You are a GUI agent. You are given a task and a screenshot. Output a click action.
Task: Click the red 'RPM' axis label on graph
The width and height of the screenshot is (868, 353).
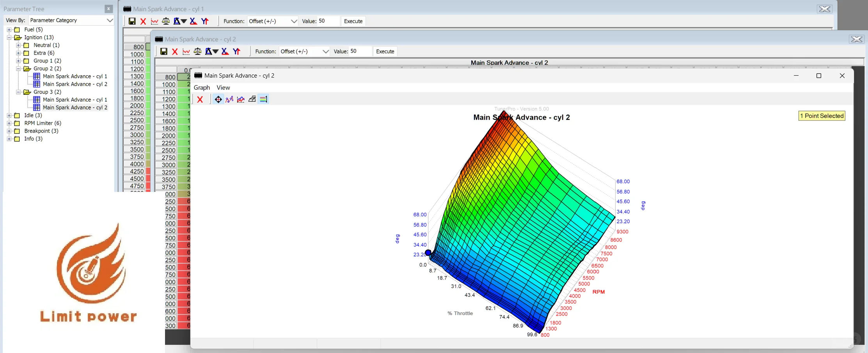[598, 292]
